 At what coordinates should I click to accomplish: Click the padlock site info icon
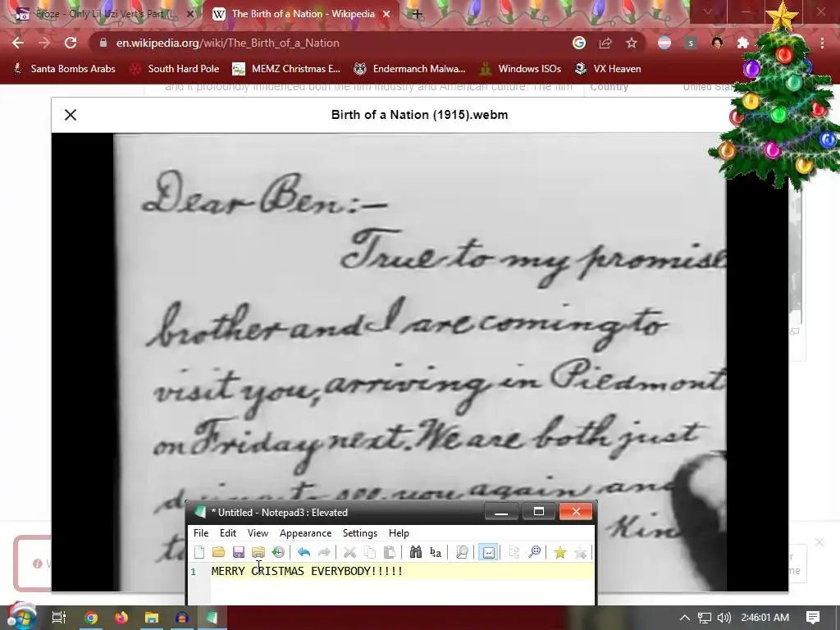(x=103, y=43)
